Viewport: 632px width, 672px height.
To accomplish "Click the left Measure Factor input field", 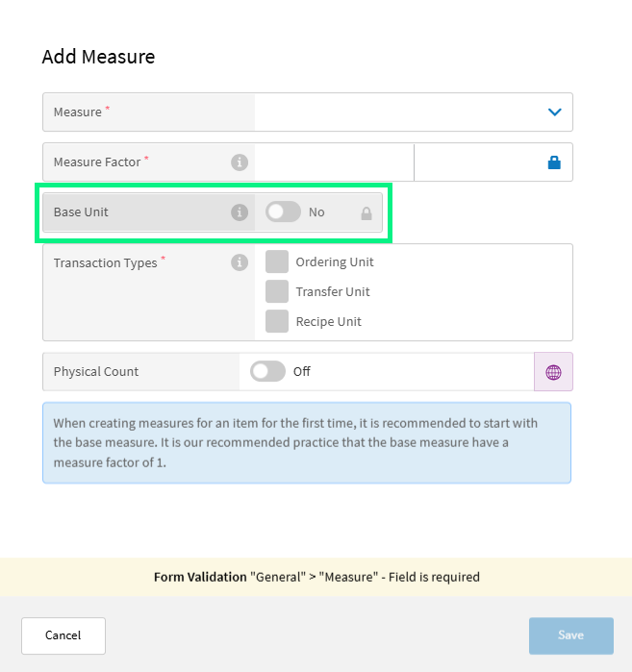I will tap(334, 162).
